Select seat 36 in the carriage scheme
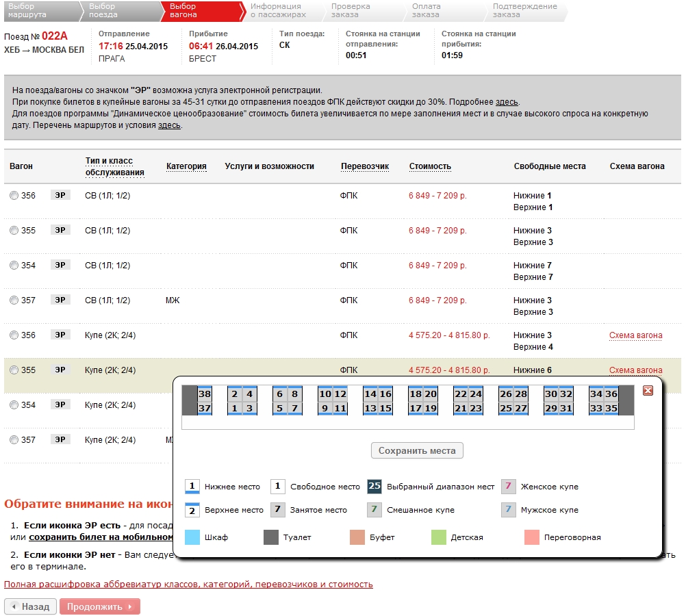This screenshot has width=686, height=616. click(x=611, y=394)
